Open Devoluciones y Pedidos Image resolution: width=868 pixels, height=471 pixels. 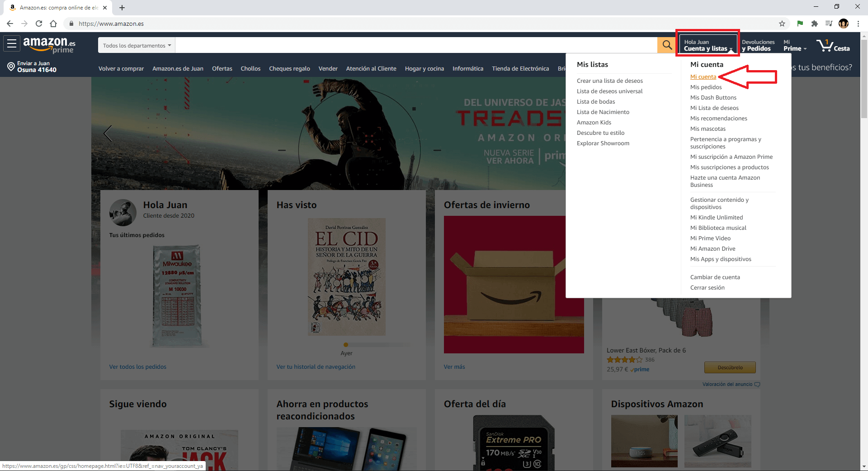[758, 45]
